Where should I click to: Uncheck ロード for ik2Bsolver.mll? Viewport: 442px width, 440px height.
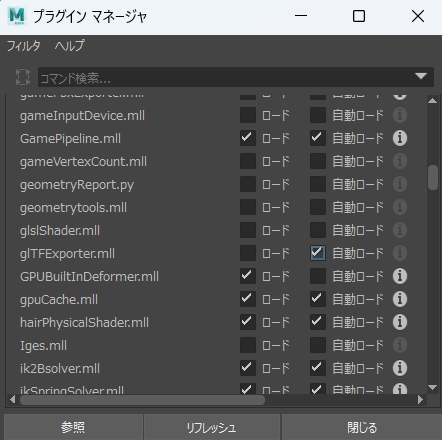click(x=248, y=368)
